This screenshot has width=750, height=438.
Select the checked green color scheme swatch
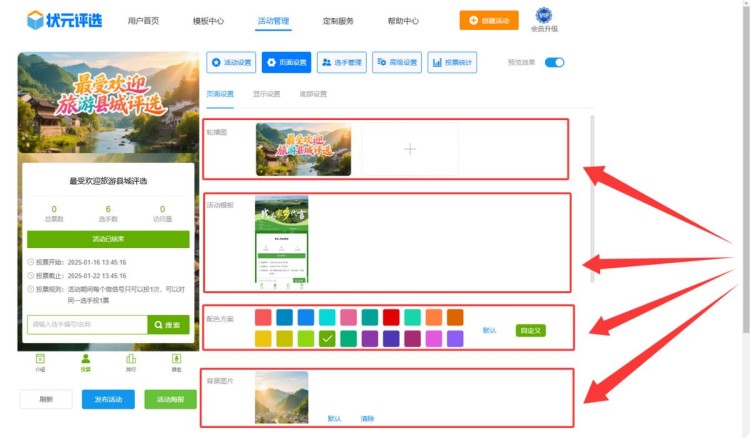tap(327, 339)
